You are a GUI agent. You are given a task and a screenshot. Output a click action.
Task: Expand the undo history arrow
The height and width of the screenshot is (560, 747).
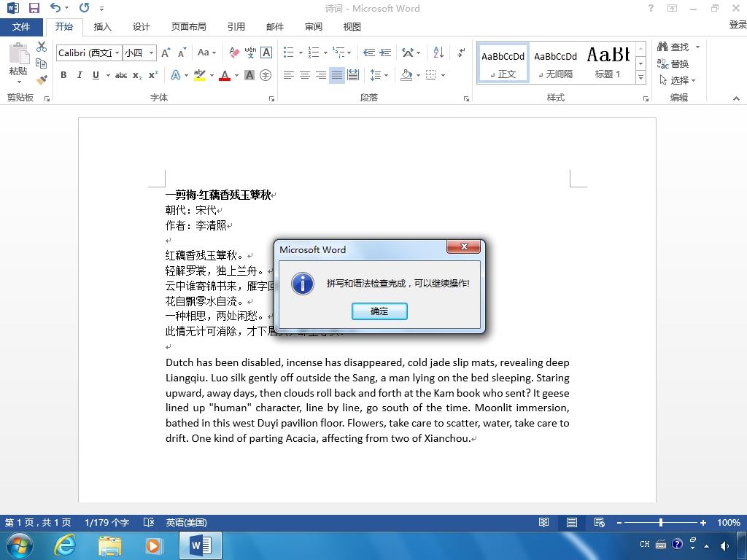point(66,7)
